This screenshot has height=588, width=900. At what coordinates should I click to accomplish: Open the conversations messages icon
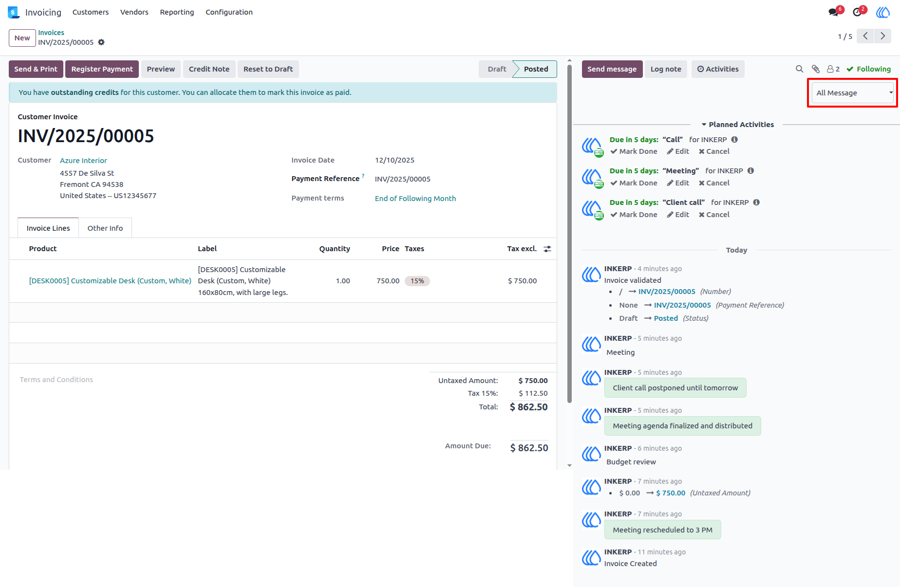[834, 12]
